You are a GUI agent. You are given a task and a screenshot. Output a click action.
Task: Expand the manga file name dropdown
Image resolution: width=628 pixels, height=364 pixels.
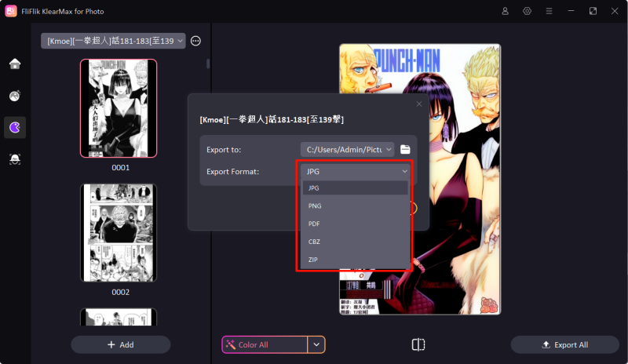(113, 41)
